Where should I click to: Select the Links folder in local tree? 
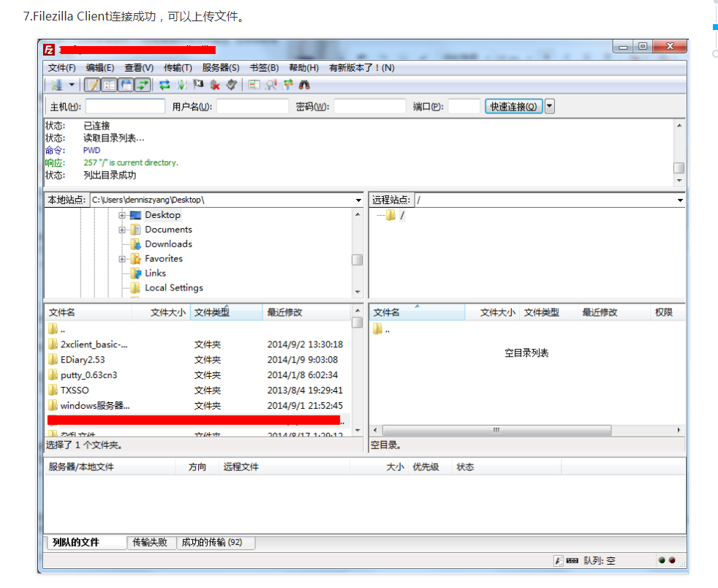coord(155,274)
